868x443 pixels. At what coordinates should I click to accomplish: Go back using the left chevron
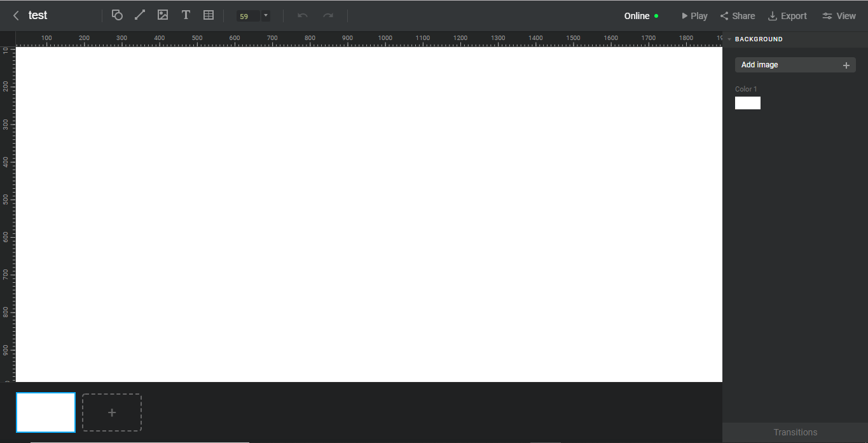pos(17,16)
